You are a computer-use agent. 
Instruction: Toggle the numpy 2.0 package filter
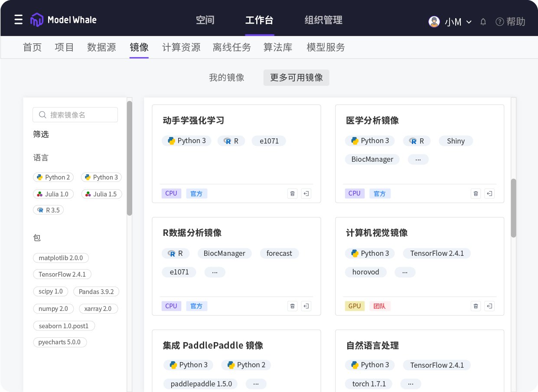[x=53, y=309]
